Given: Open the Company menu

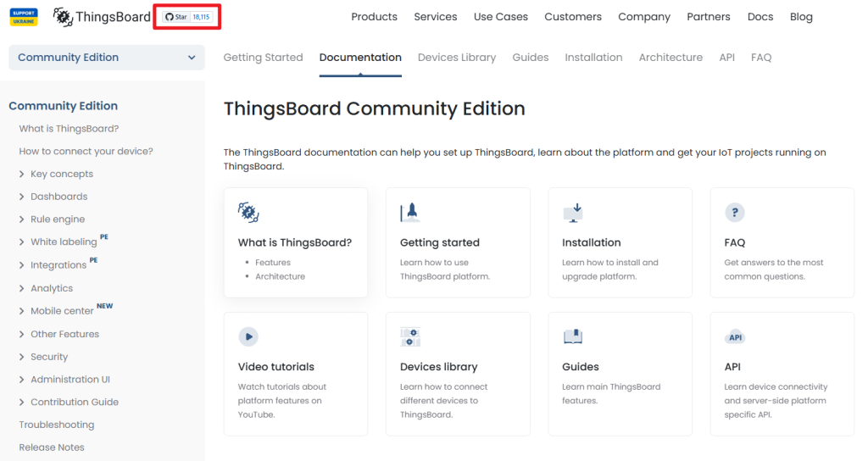Looking at the screenshot, I should coord(644,17).
